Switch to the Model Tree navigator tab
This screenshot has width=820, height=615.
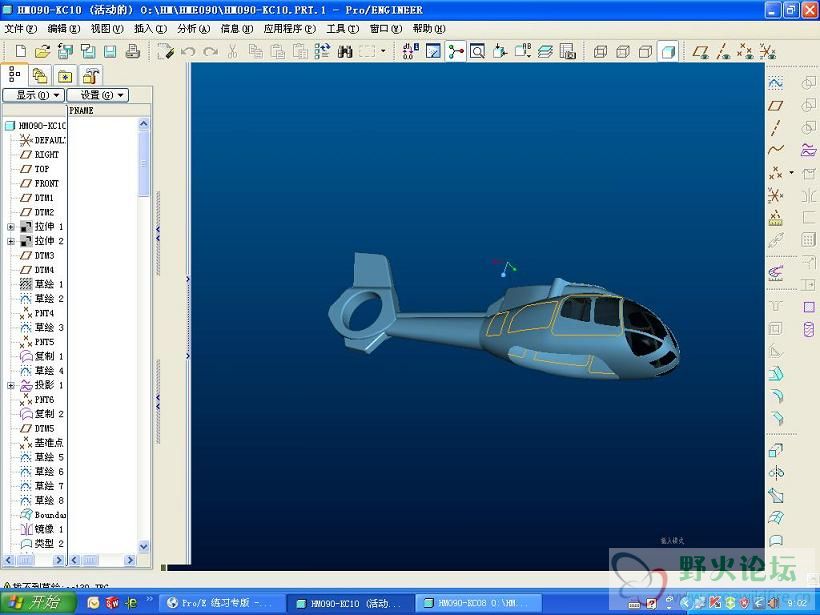(x=14, y=75)
